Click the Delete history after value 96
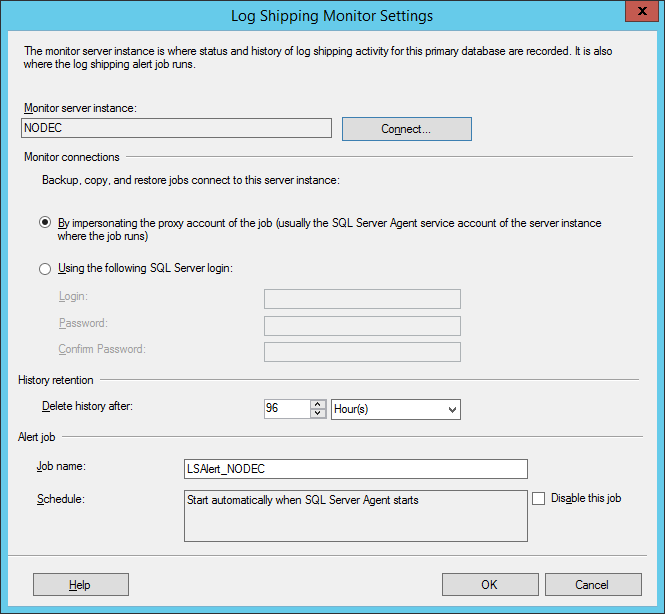This screenshot has width=665, height=614. [287, 409]
